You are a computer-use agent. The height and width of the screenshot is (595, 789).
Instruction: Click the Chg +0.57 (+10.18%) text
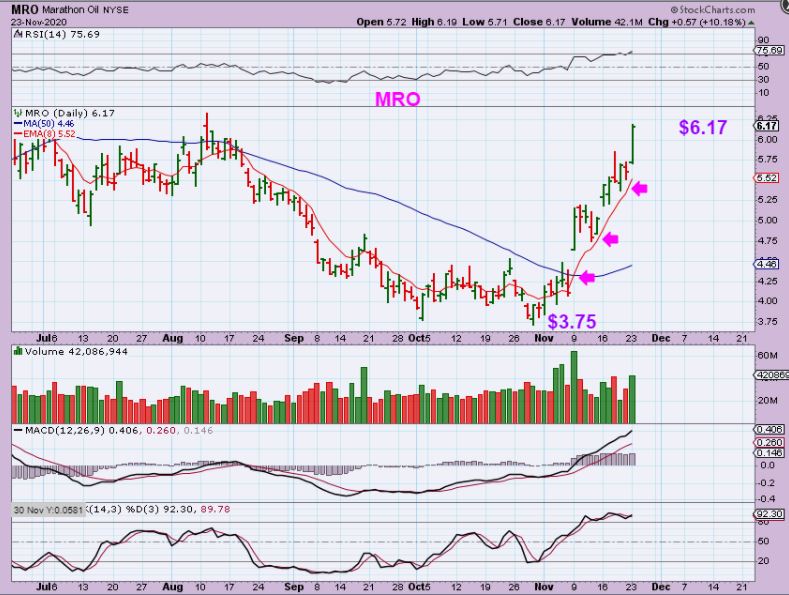pyautogui.click(x=697, y=22)
